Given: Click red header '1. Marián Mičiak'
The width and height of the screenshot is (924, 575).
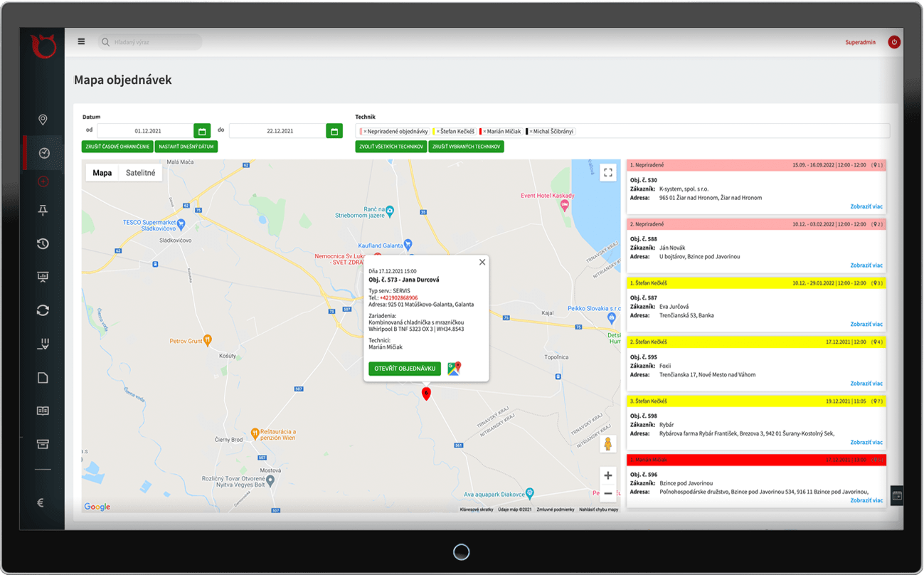Looking at the screenshot, I should tap(756, 460).
